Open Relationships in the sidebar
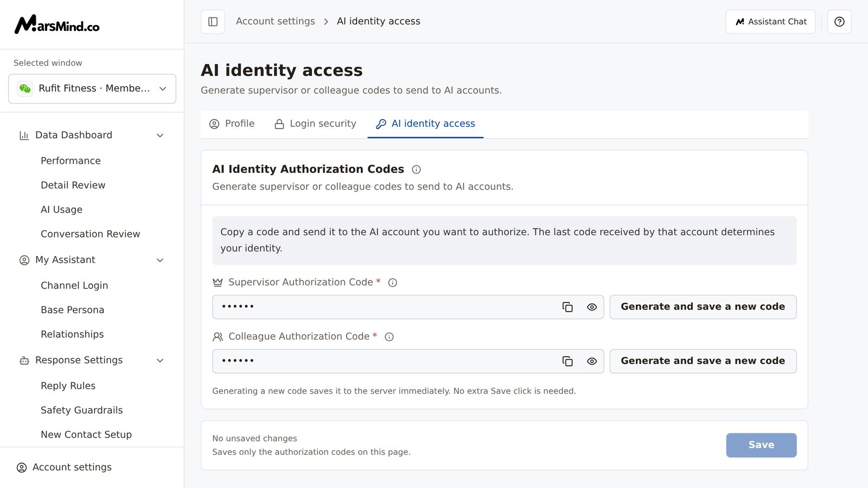The width and height of the screenshot is (868, 488). point(72,334)
